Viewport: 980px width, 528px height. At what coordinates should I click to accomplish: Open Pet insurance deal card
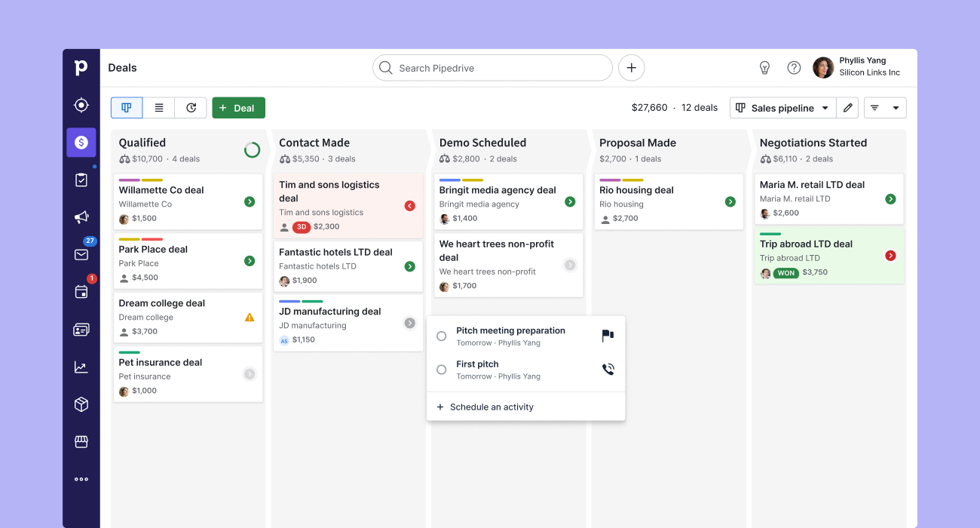pyautogui.click(x=188, y=374)
